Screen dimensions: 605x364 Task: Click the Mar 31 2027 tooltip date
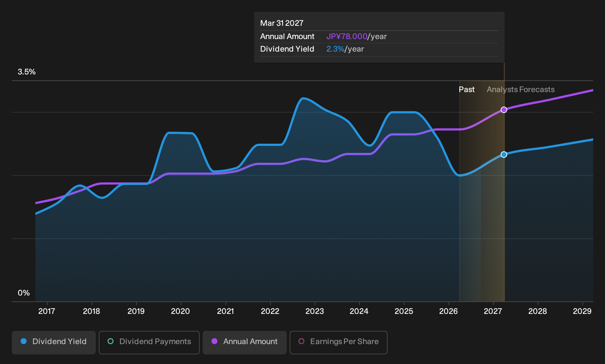click(x=282, y=23)
